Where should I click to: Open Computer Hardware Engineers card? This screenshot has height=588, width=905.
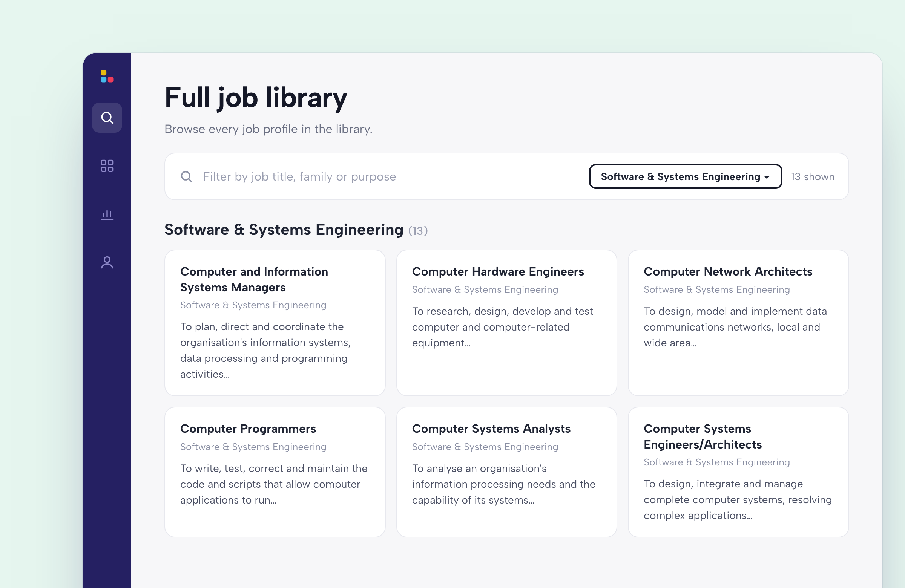pos(506,323)
